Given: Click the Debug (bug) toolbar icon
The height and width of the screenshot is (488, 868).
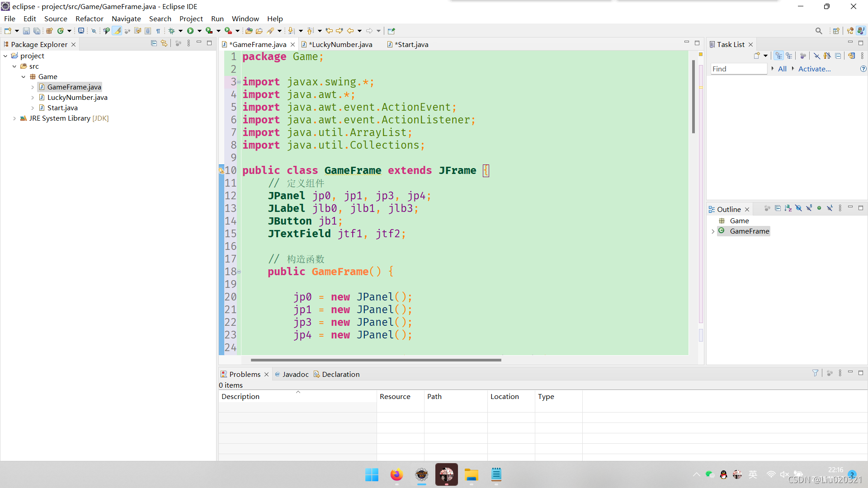Looking at the screenshot, I should click(172, 31).
